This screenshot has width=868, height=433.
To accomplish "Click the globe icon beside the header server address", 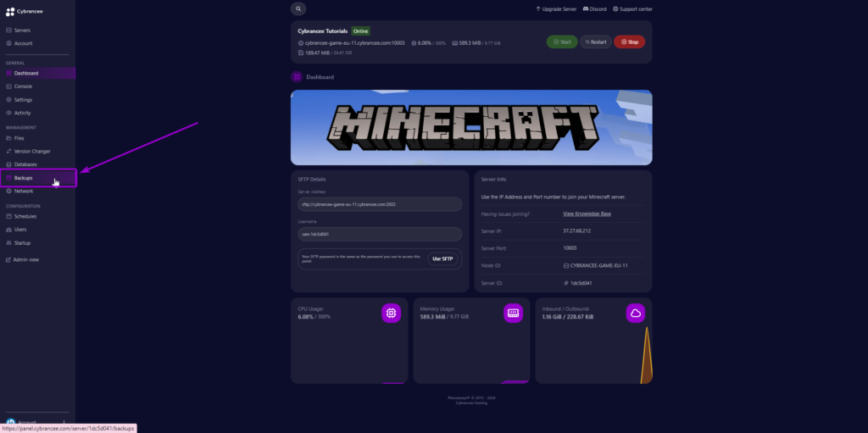I will coord(301,42).
